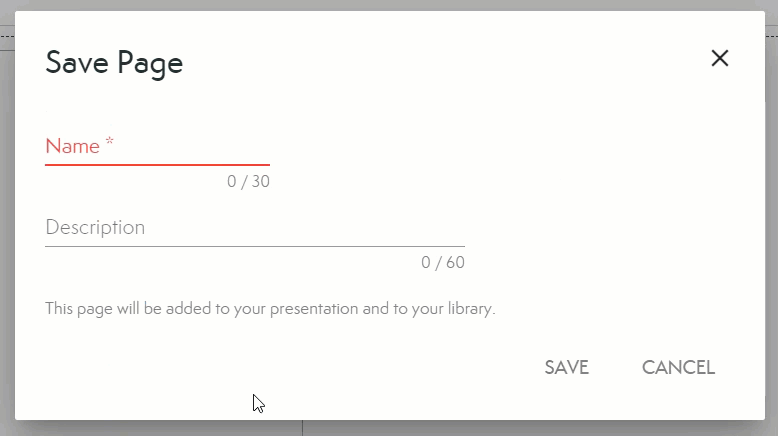This screenshot has height=436, width=778.
Task: Click the "0 / 30" name character counter
Action: click(248, 182)
